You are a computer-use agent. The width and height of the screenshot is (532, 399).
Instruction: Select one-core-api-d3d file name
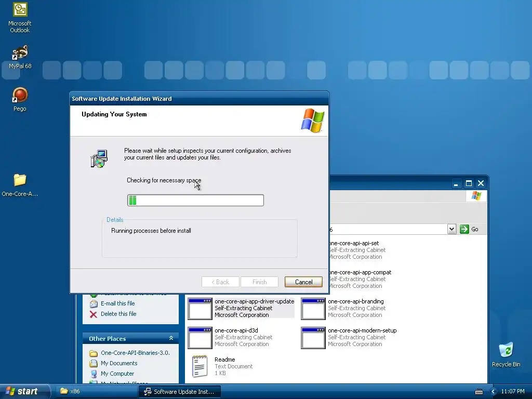(236, 331)
